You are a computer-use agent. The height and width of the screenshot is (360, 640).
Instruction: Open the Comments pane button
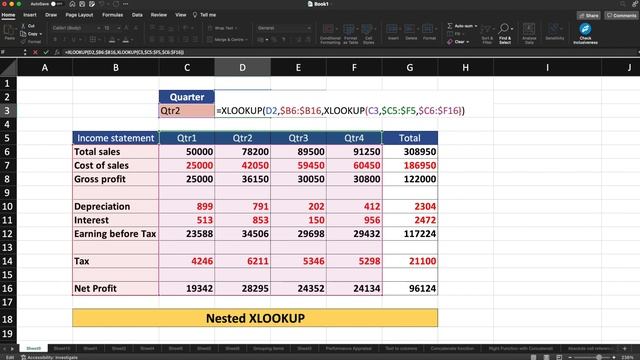click(x=621, y=16)
